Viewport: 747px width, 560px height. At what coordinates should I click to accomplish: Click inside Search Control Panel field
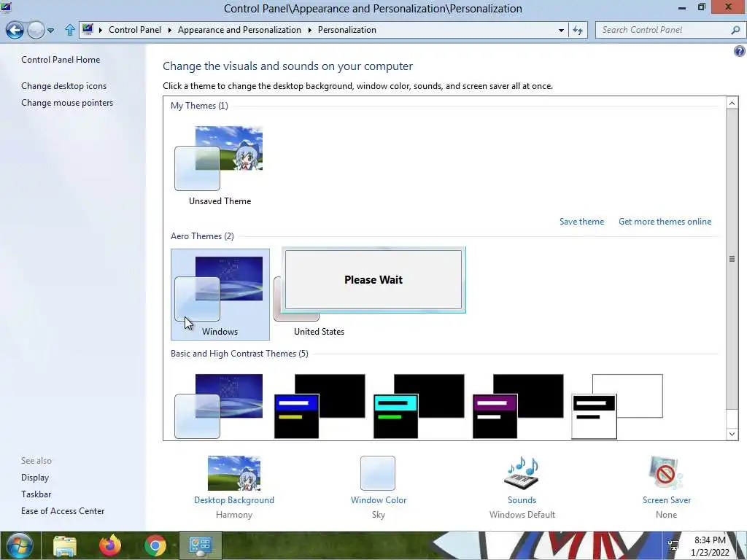pos(662,30)
